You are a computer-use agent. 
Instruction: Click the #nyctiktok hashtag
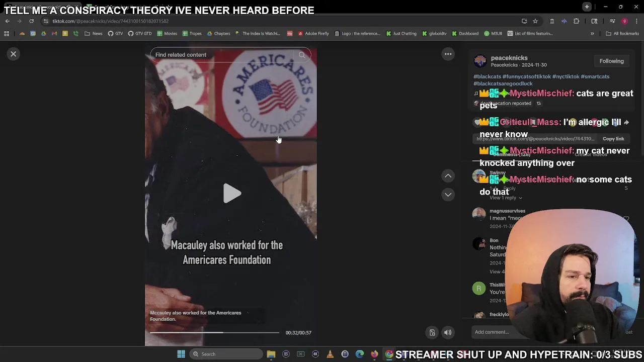pos(566,76)
